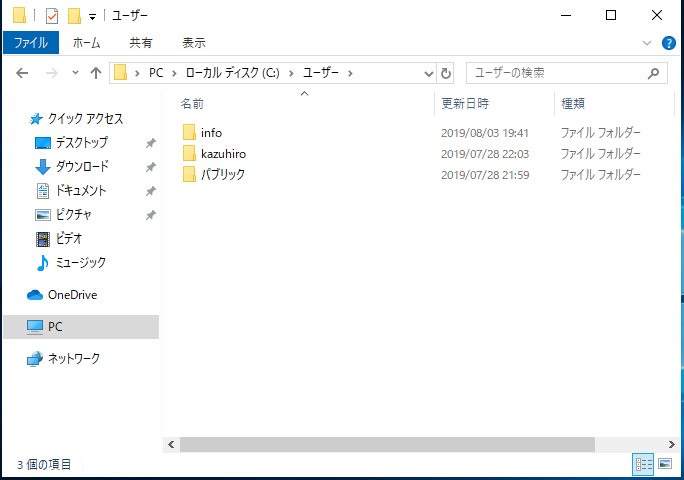
Task: Click the refresh icon beside address bar
Action: [x=446, y=73]
